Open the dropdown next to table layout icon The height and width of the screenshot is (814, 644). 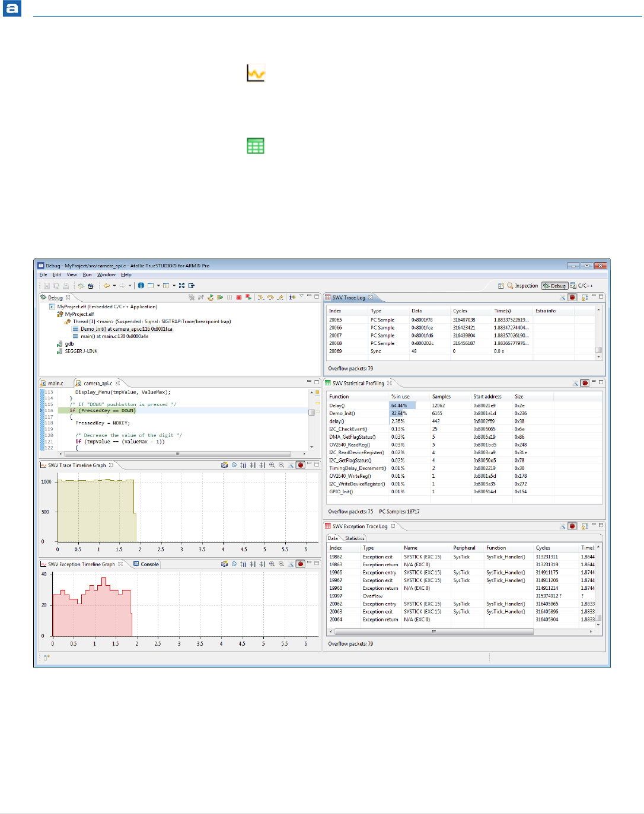[x=174, y=286]
